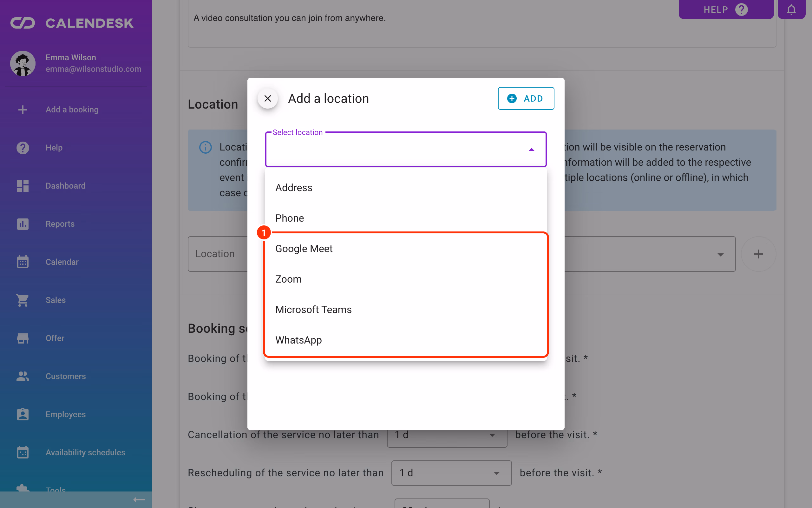Screen dimensions: 812x508
Task: Open the Availability schedules icon
Action: (x=23, y=452)
